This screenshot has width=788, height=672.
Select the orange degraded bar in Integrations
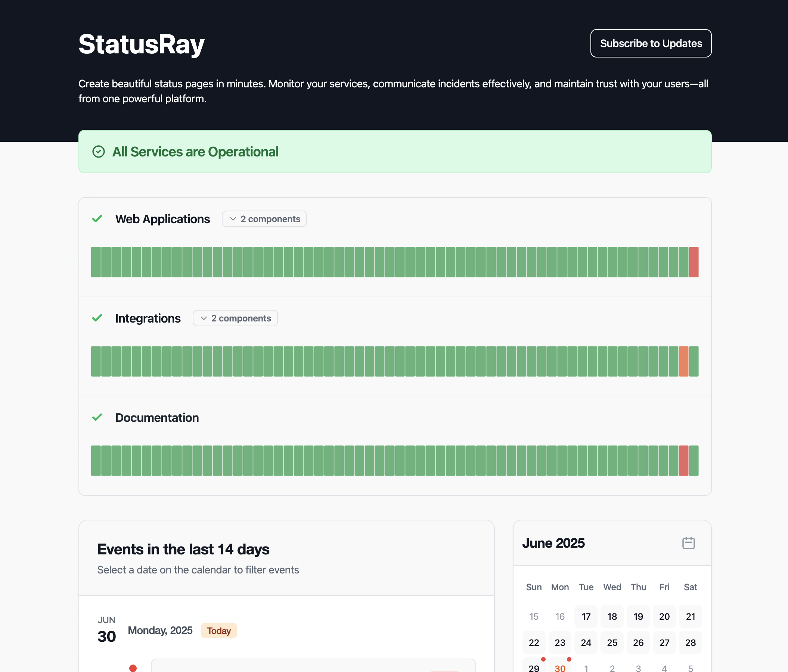[x=683, y=361]
